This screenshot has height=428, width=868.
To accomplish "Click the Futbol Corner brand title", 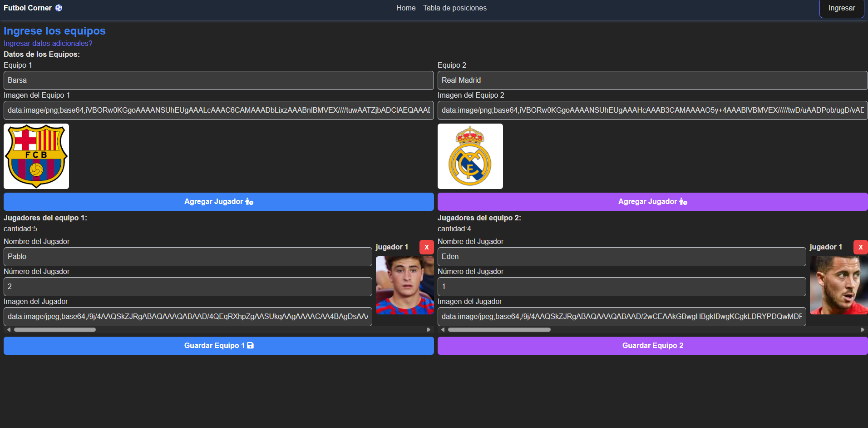I will pos(28,8).
